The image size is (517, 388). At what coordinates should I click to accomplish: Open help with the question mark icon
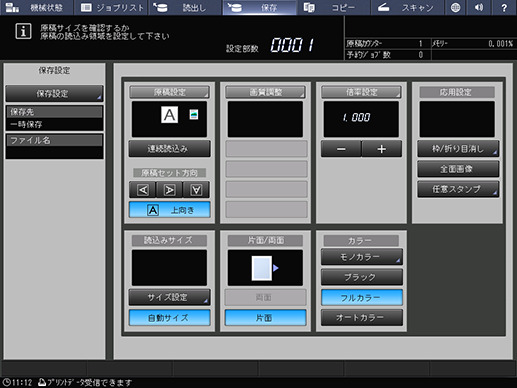pos(504,7)
